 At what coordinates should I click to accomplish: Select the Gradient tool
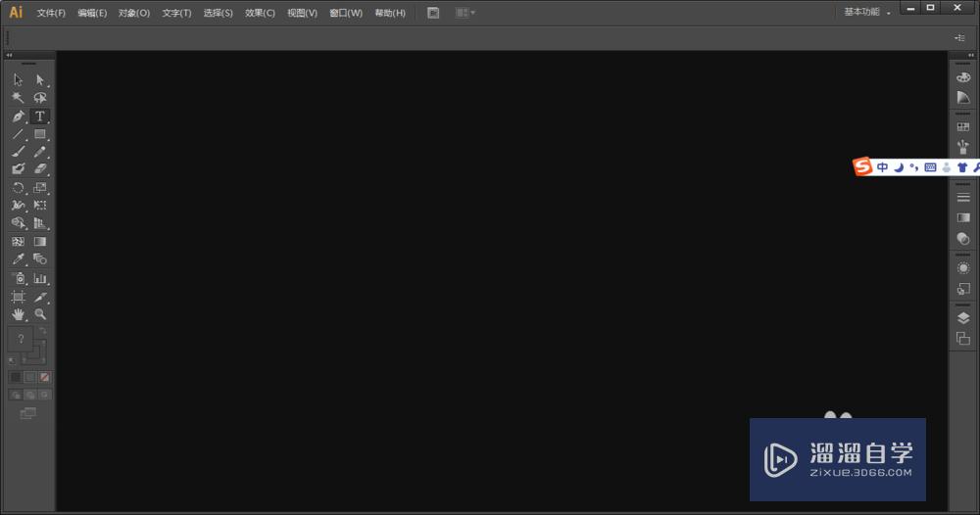40,242
